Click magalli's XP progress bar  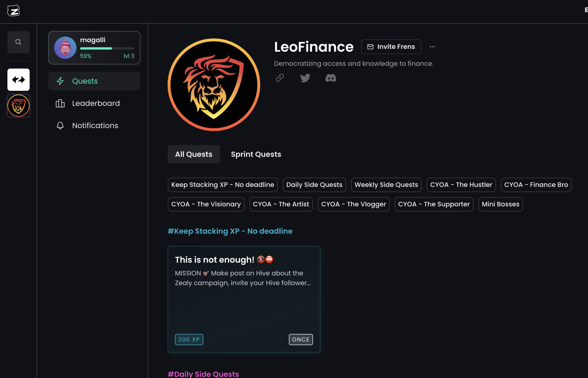(107, 48)
